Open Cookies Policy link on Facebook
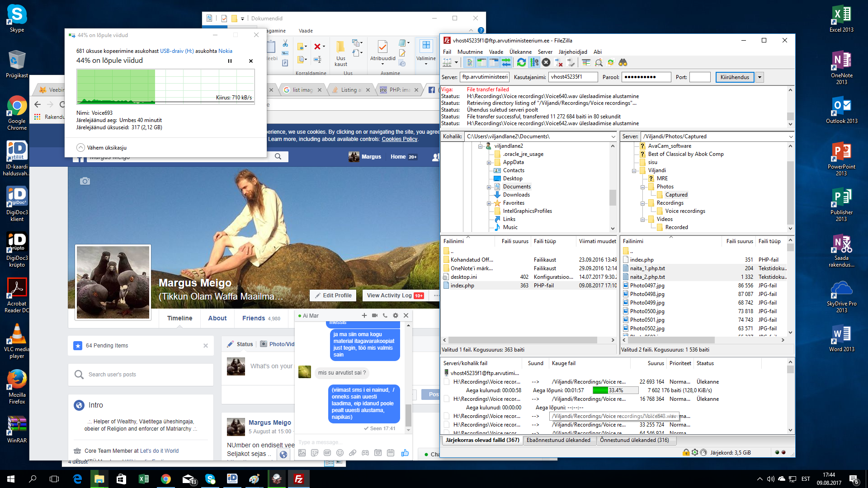Screen dimensions: 868x488 [x=400, y=139]
